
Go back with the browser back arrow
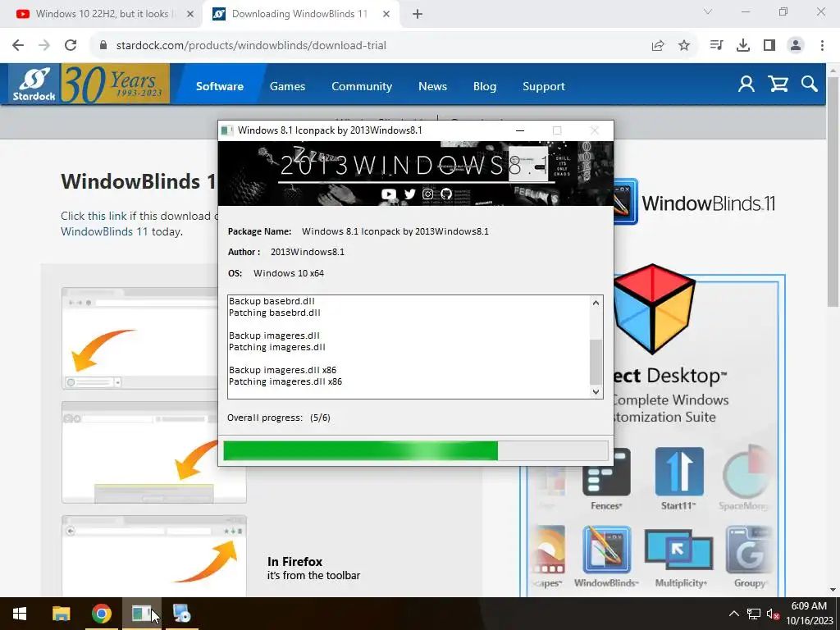[x=18, y=46]
